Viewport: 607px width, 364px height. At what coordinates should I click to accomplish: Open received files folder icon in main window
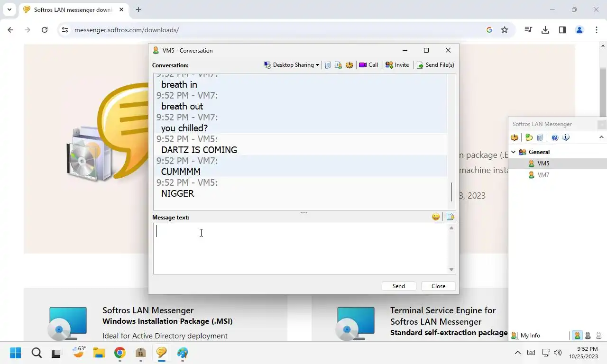click(x=529, y=137)
